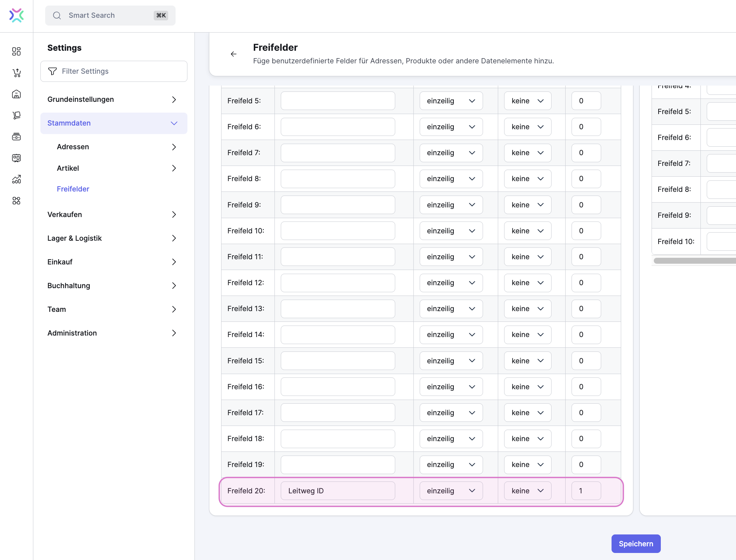Click the Speichern button

coord(636,544)
